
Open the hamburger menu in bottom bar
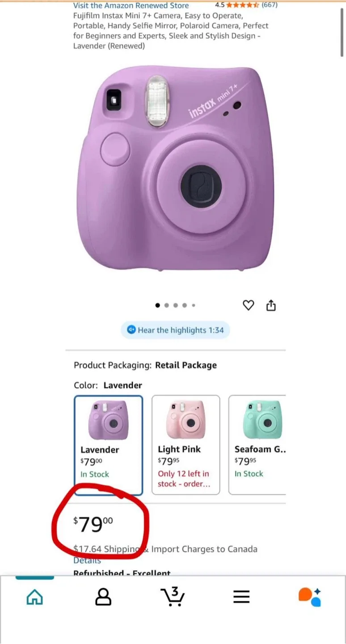[241, 596]
